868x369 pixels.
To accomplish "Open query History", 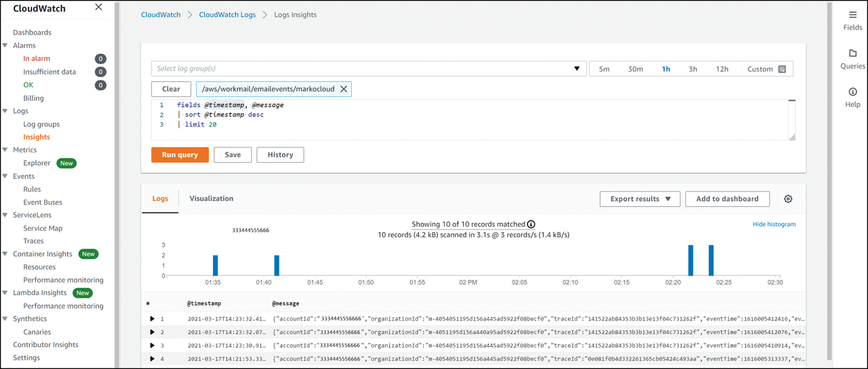I will click(x=280, y=155).
